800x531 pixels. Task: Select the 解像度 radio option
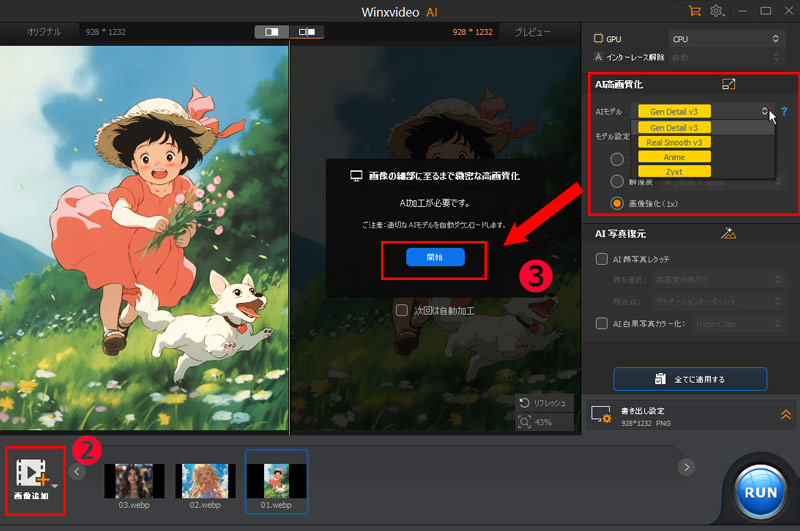click(x=617, y=181)
